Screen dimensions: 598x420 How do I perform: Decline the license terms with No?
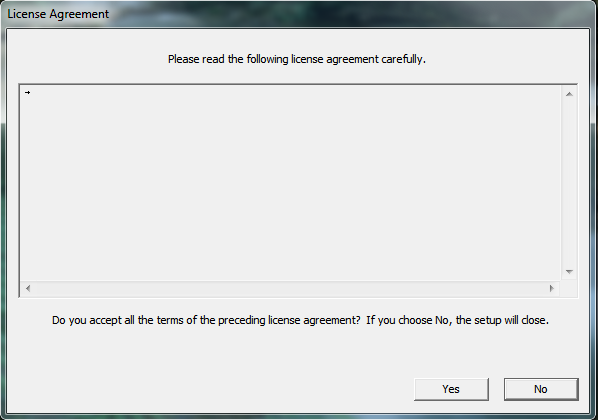click(x=541, y=389)
